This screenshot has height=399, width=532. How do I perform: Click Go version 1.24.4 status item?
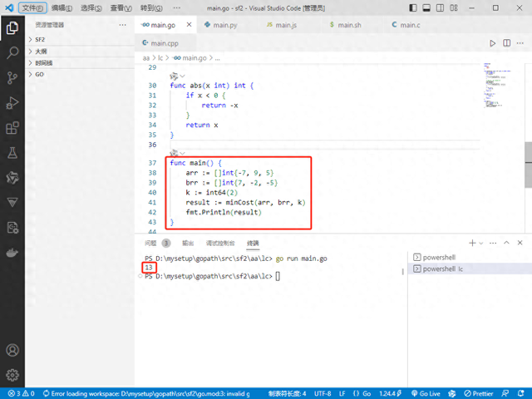390,393
